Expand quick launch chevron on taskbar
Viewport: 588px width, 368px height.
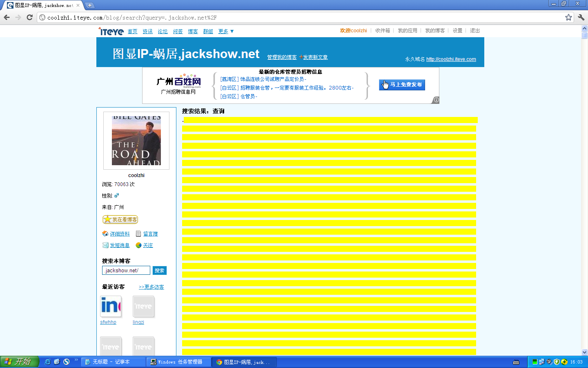click(x=76, y=360)
